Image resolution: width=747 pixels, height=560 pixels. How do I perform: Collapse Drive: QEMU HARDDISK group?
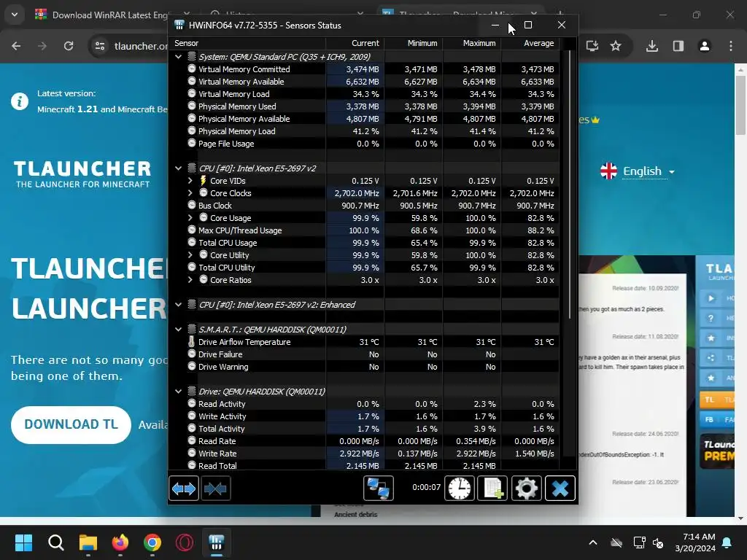coord(178,392)
